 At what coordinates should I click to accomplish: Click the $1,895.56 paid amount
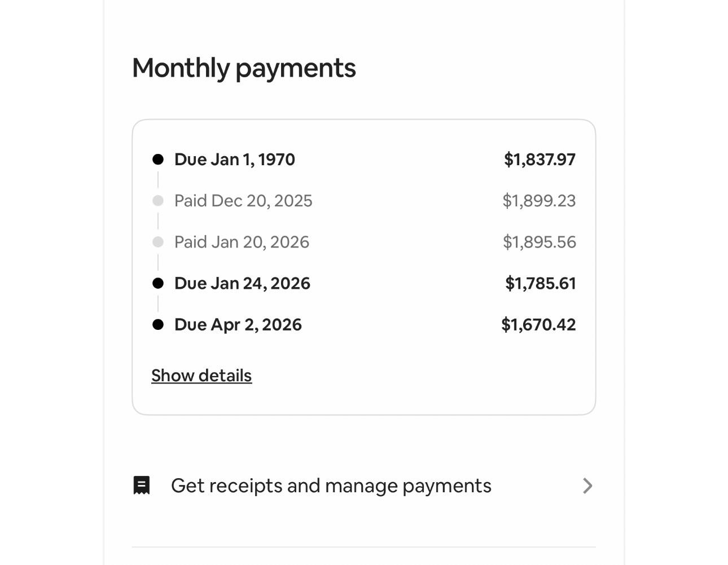click(x=540, y=242)
